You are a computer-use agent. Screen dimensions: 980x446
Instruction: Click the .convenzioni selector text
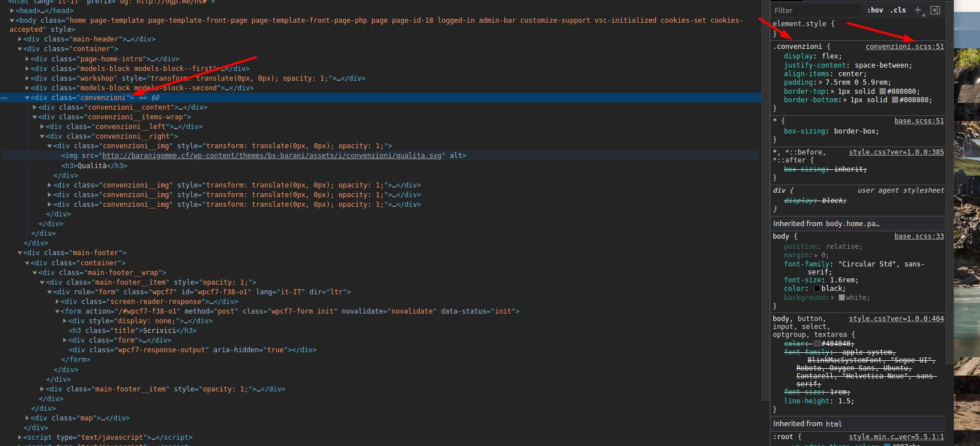(x=797, y=47)
